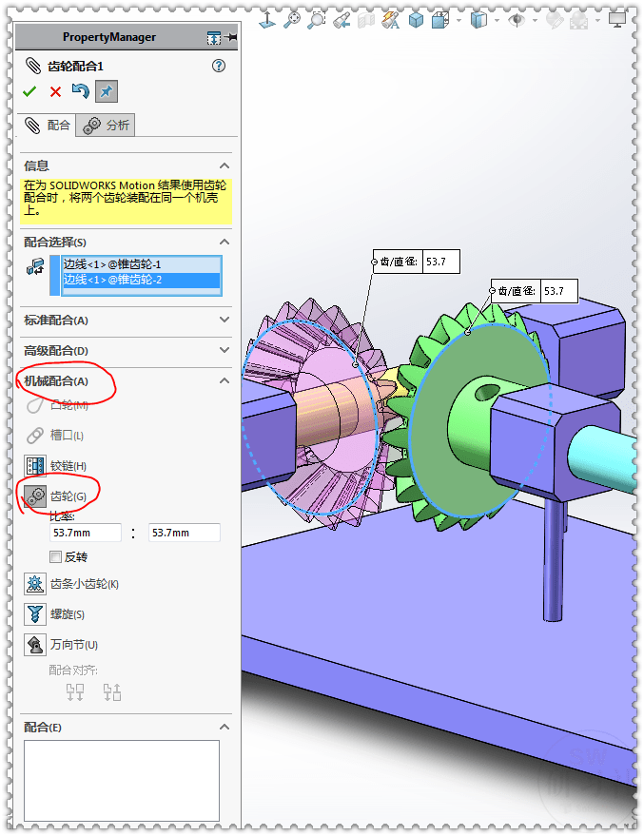644x836 pixels.
Task: Click the undo arrow in PropertyManager
Action: pyautogui.click(x=81, y=91)
